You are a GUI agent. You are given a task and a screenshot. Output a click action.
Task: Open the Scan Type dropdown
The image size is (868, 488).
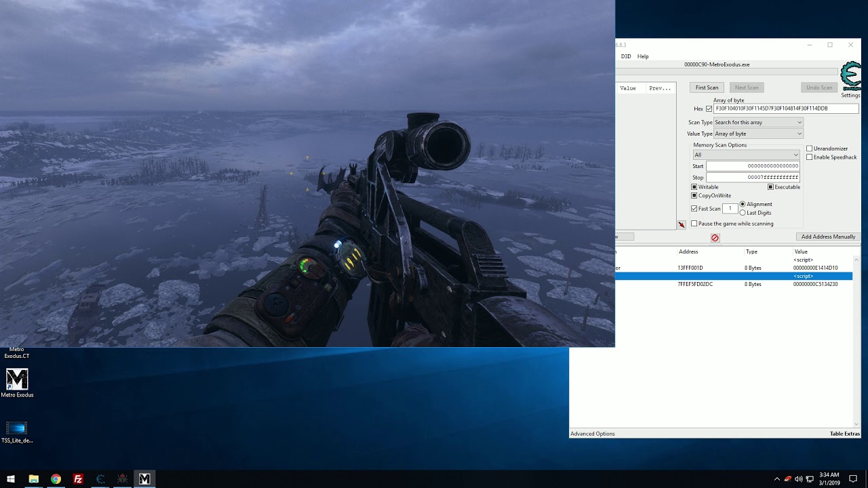758,123
